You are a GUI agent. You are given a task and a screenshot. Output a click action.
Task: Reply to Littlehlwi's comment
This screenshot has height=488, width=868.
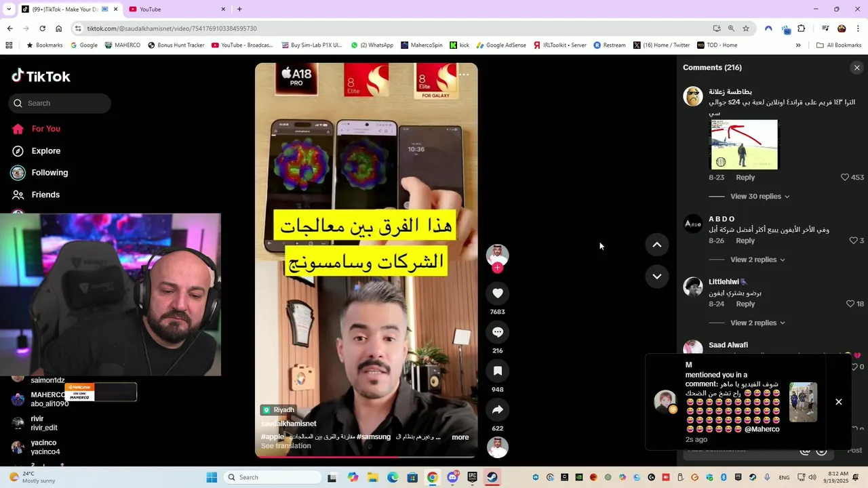[x=745, y=304]
